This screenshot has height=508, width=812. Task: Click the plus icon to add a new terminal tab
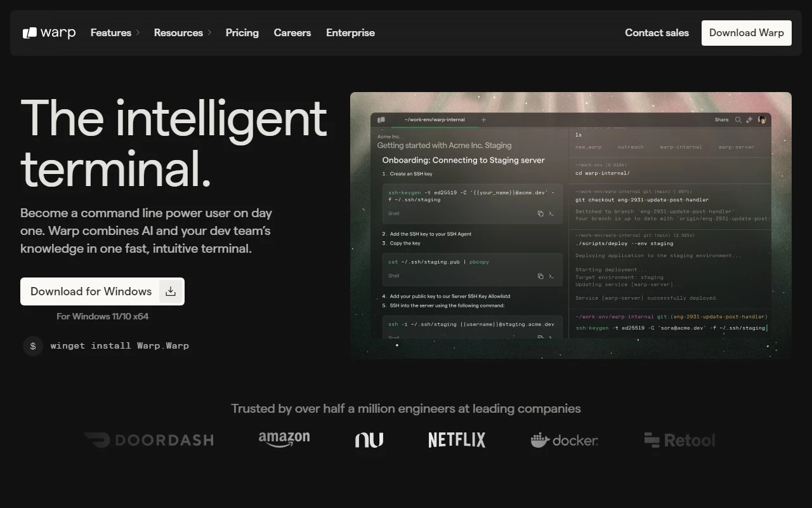click(x=483, y=119)
